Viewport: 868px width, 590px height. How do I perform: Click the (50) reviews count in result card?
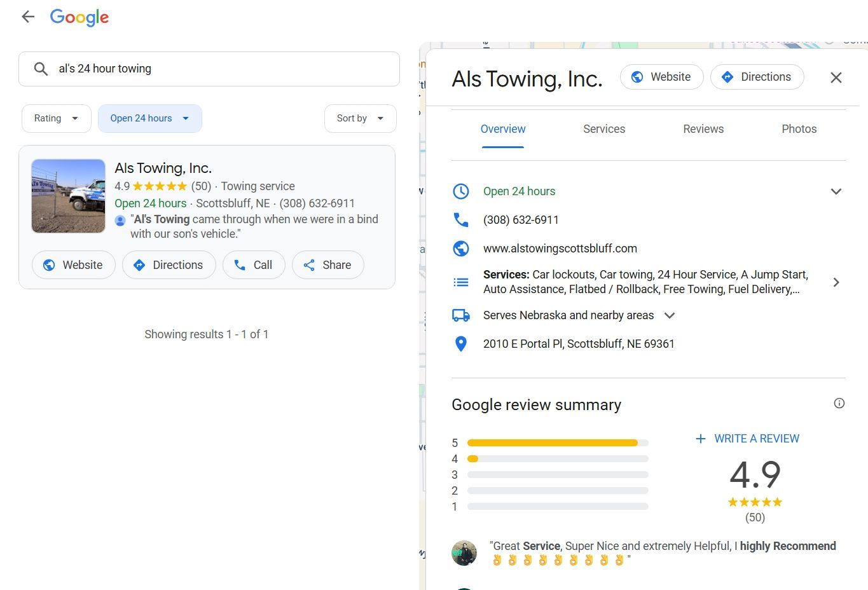click(201, 186)
